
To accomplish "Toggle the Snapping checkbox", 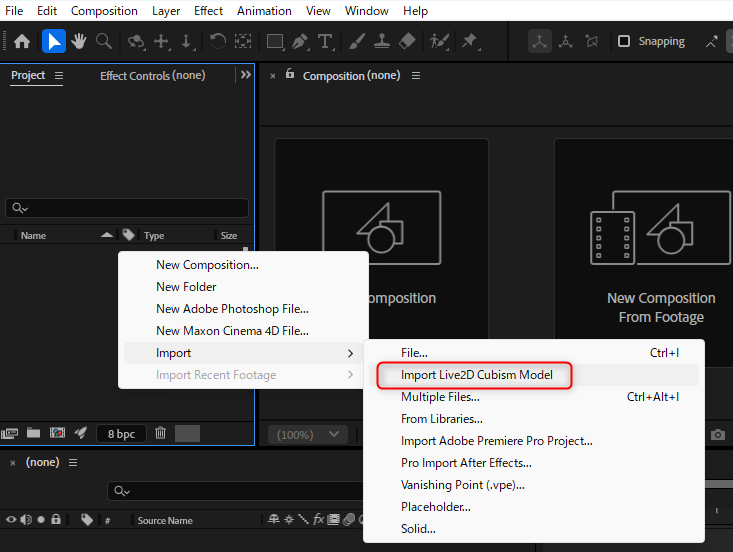I will pyautogui.click(x=624, y=41).
